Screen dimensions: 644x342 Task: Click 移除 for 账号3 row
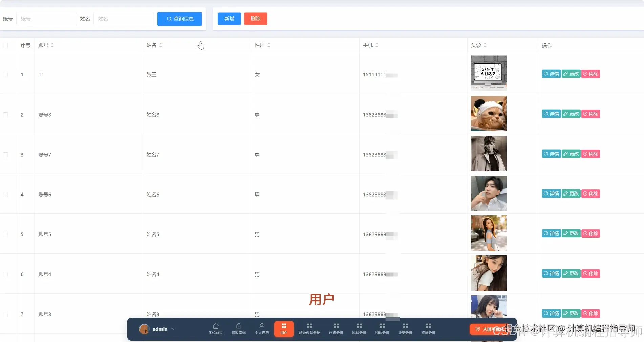click(591, 314)
